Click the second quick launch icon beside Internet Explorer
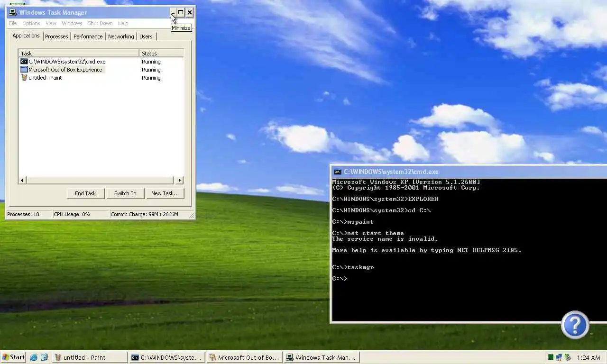This screenshot has width=607, height=364. tap(44, 357)
